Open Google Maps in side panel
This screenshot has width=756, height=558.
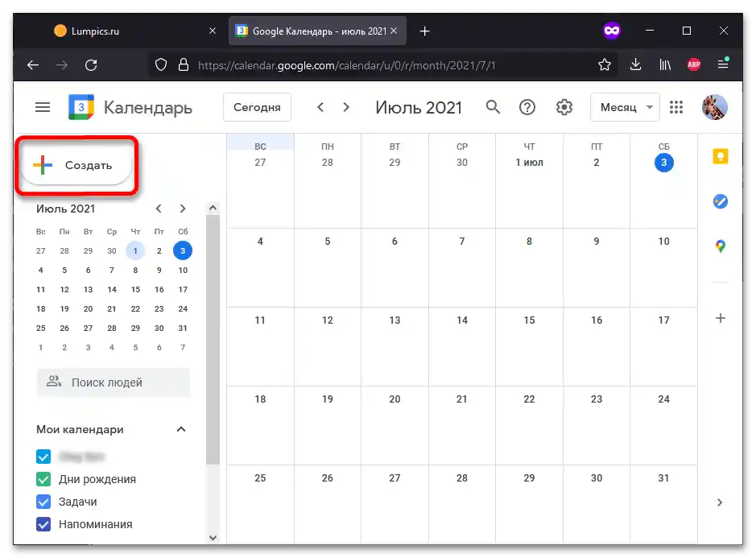pyautogui.click(x=721, y=246)
